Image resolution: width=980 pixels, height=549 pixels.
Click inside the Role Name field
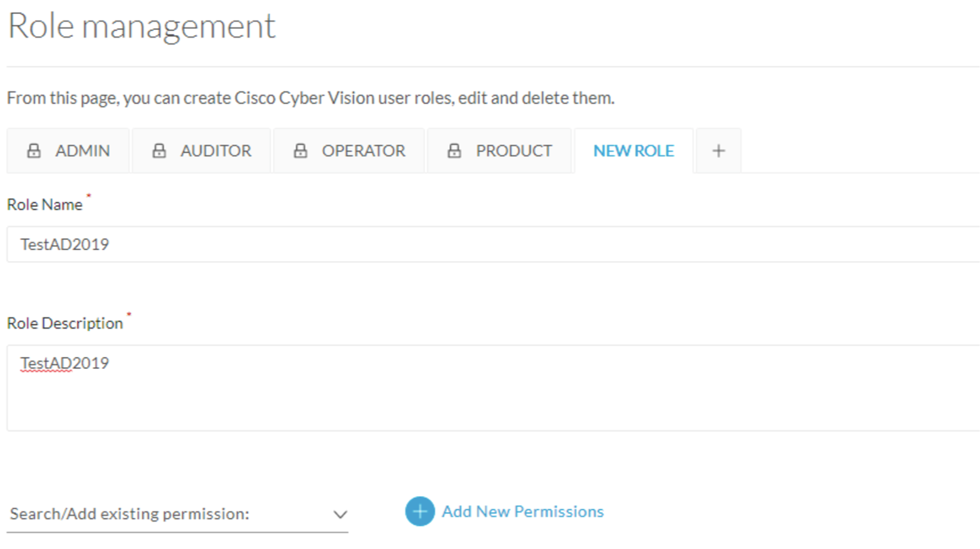point(255,244)
